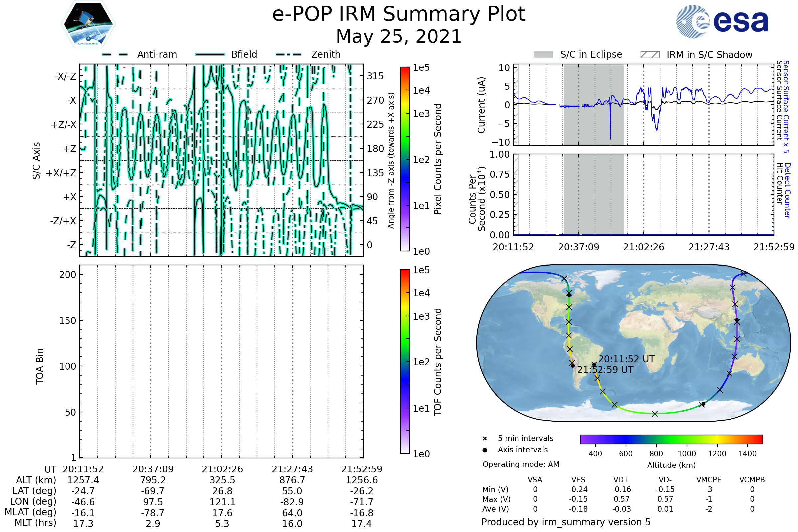Image resolution: width=798 pixels, height=532 pixels.
Task: Click the CASSIOPE satellite mission logo
Action: [88, 24]
